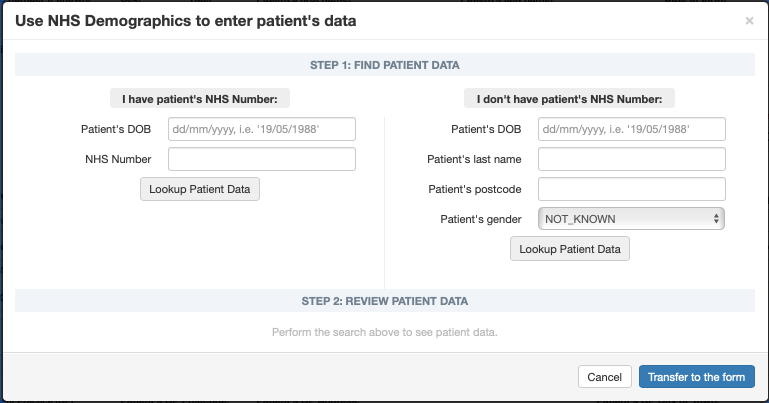This screenshot has height=403, width=769.
Task: Click the Step 1: Find Patient Data header
Action: click(x=384, y=65)
